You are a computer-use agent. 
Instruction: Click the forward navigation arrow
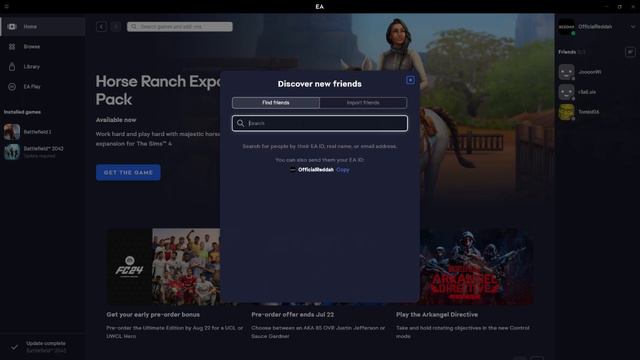tap(116, 27)
